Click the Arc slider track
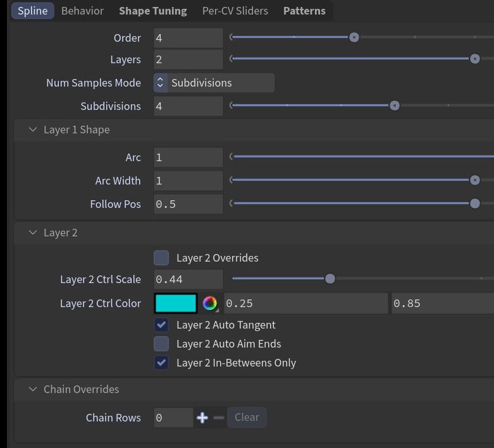This screenshot has height=448, width=494. [x=362, y=157]
